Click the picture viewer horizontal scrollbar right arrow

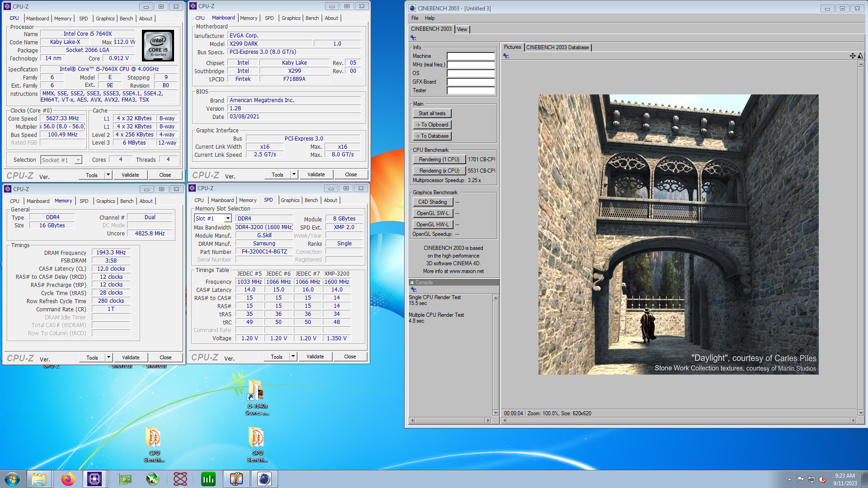(x=853, y=421)
